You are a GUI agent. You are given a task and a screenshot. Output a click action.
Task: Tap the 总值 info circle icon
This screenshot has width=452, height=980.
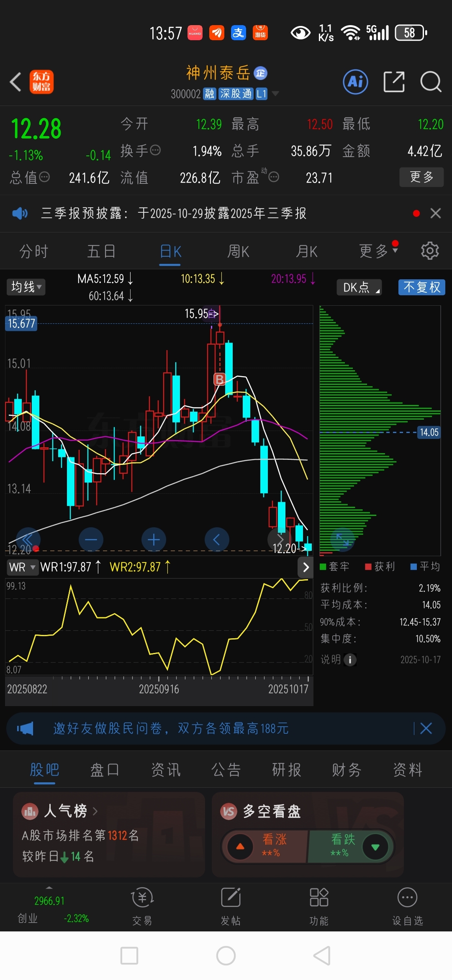pyautogui.click(x=44, y=177)
